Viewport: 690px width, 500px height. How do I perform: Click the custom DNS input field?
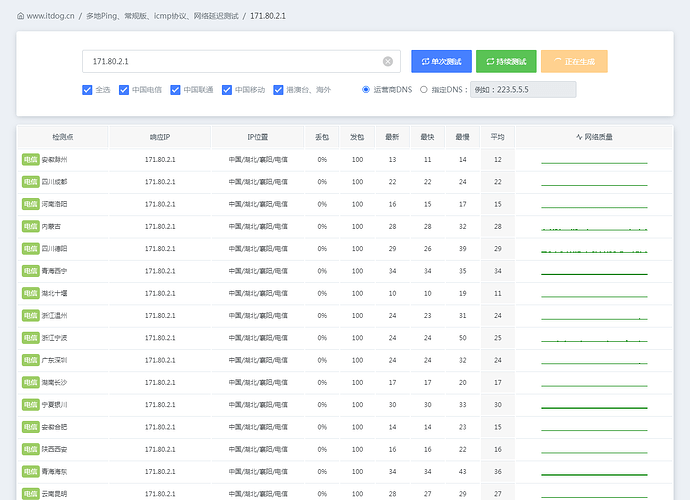523,90
